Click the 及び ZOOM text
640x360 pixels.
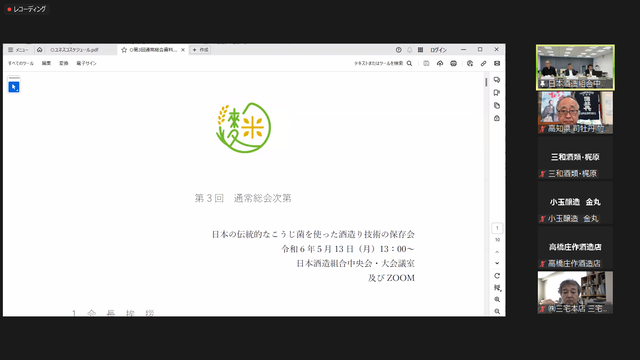click(x=391, y=278)
